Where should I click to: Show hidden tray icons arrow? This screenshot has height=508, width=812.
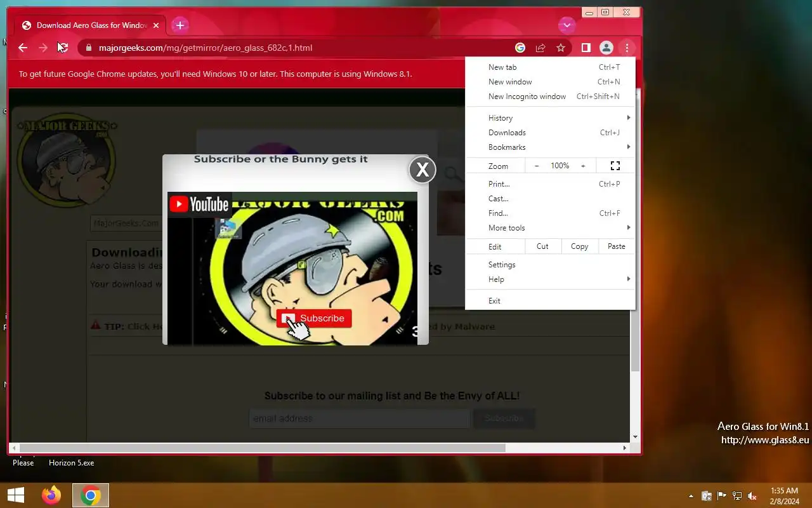tap(691, 496)
